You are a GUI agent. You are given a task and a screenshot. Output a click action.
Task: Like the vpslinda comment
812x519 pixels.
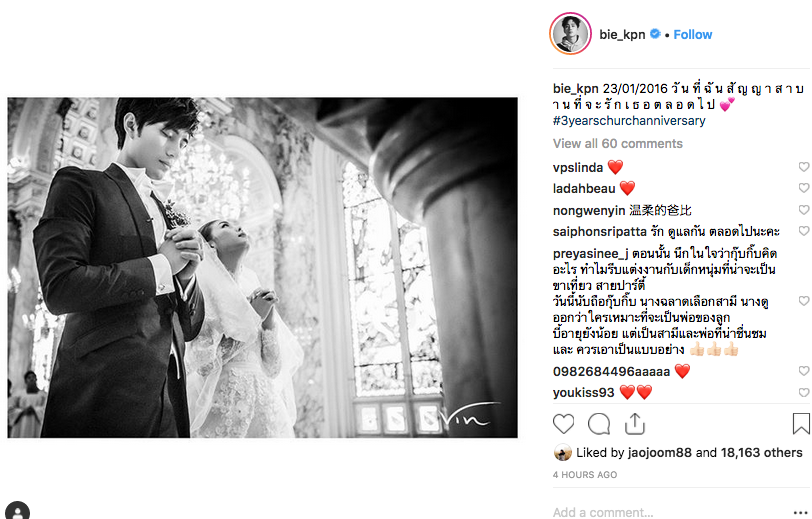(804, 167)
